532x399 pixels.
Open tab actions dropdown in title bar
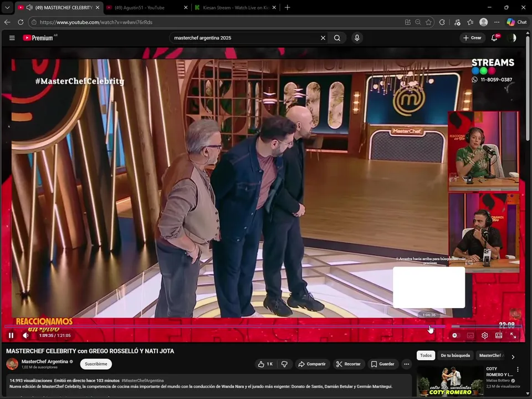tap(7, 7)
